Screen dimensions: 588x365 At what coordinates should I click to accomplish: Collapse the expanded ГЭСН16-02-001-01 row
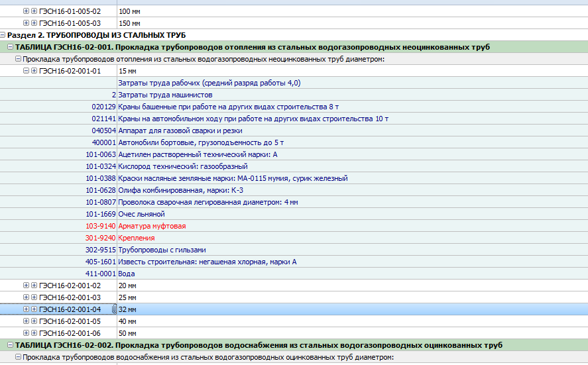(x=26, y=71)
